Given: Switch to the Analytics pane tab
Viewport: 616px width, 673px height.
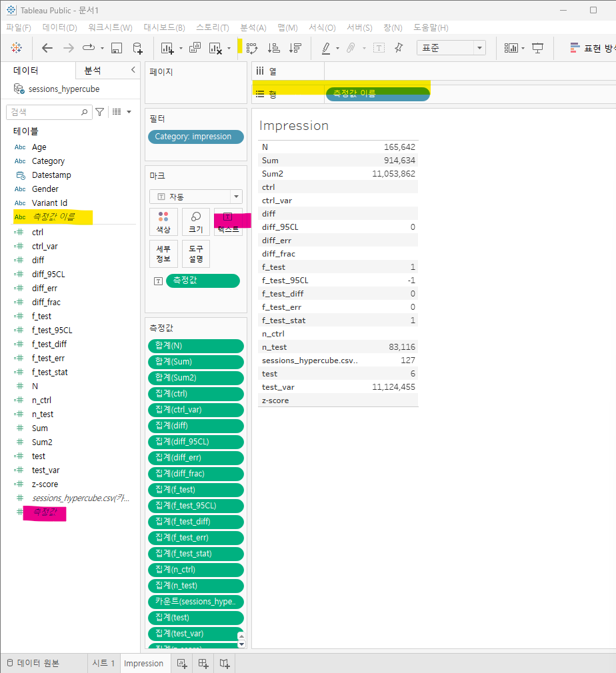Looking at the screenshot, I should pos(93,71).
